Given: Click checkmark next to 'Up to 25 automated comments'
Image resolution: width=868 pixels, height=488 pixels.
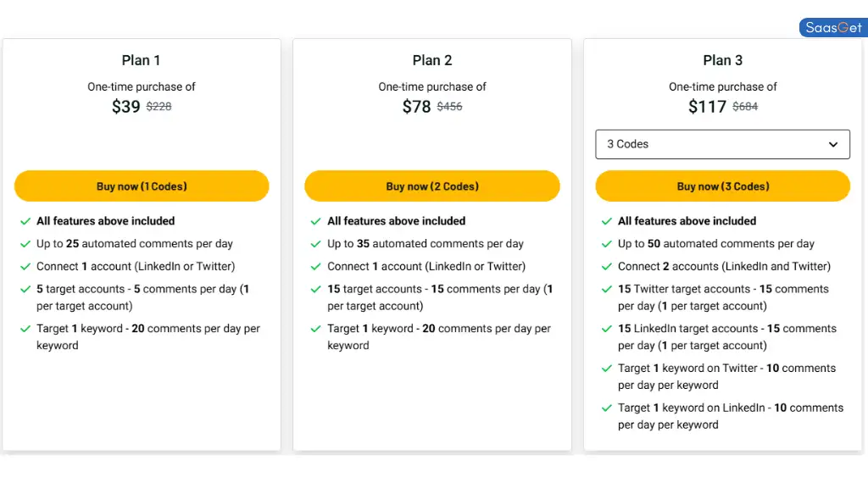Looking at the screenshot, I should (x=25, y=244).
